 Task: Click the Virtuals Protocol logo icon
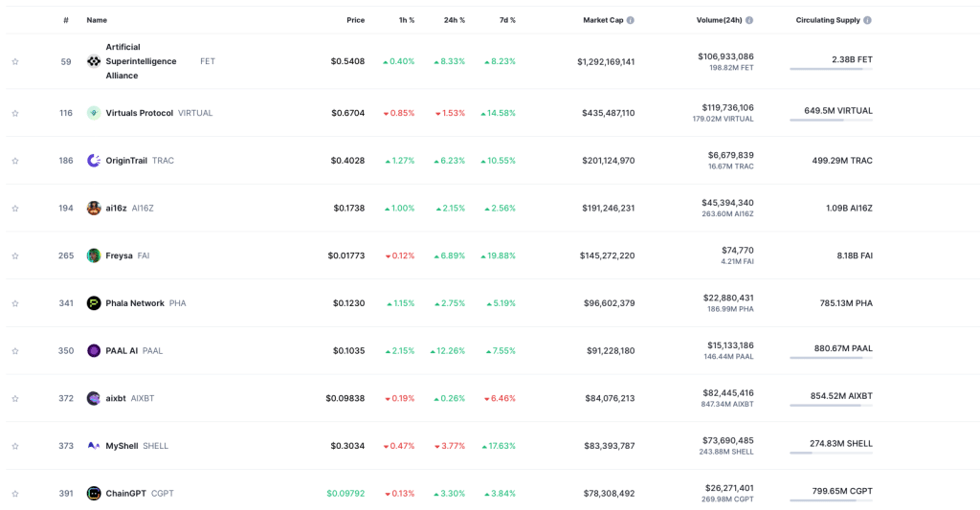click(94, 113)
